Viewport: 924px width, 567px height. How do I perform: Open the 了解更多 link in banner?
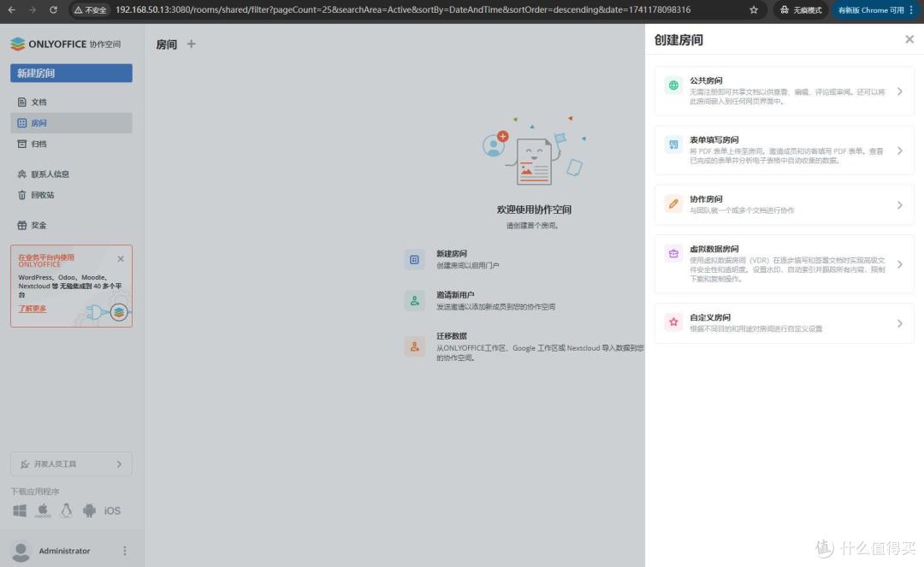[33, 309]
